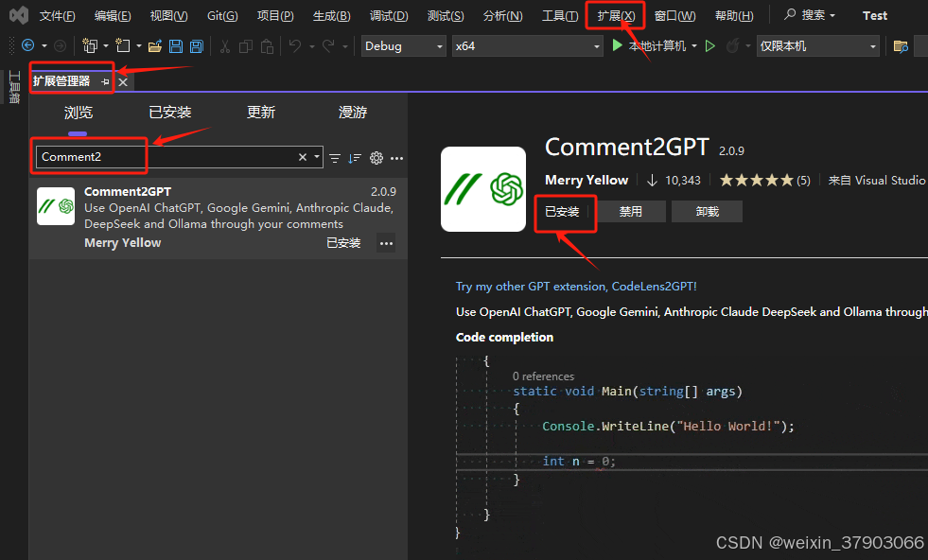Click the Paste clipboard icon
Viewport: 928px width, 560px height.
267,45
